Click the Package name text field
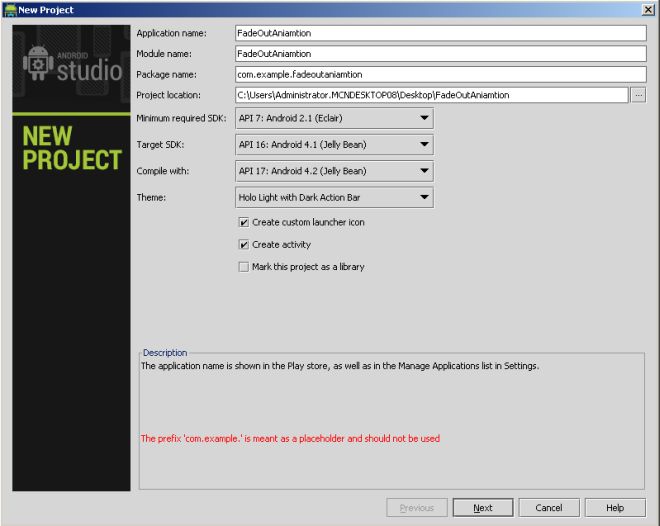 (441, 74)
